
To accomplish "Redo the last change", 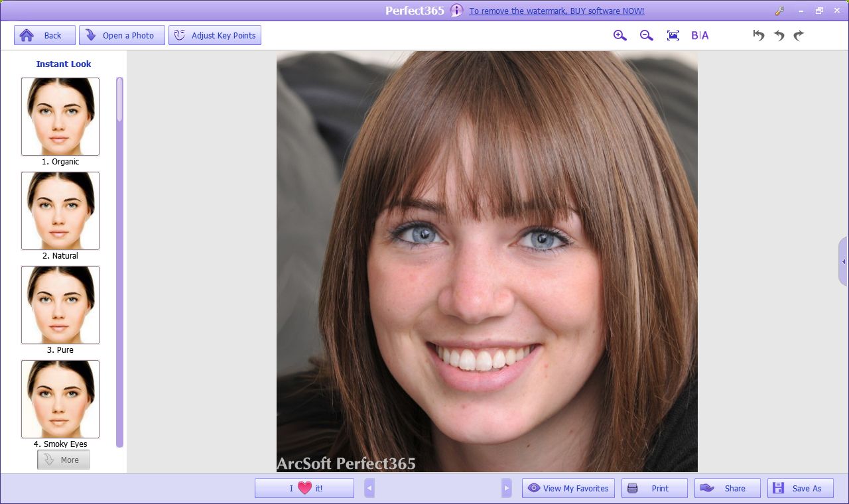I will [799, 36].
